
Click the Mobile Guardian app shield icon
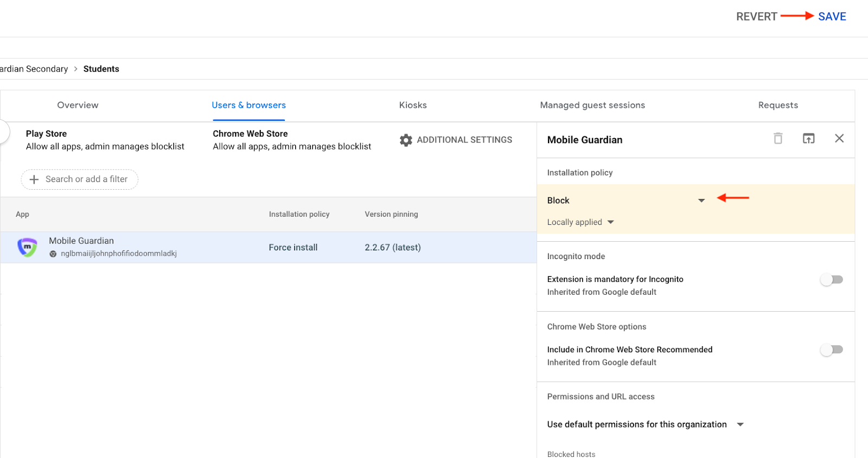click(27, 247)
